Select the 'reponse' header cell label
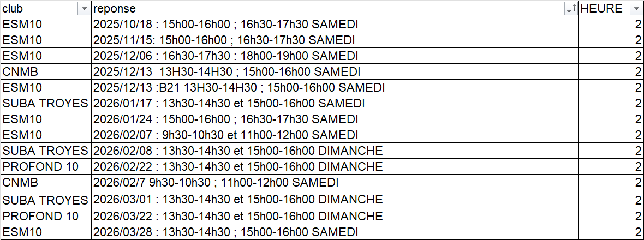The width and height of the screenshot is (644, 240). pyautogui.click(x=115, y=9)
